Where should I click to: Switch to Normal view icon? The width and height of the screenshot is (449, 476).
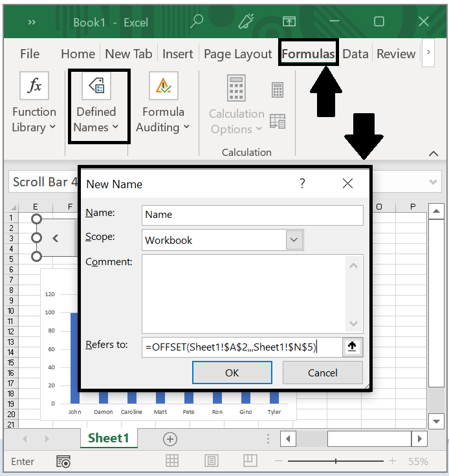pyautogui.click(x=172, y=461)
